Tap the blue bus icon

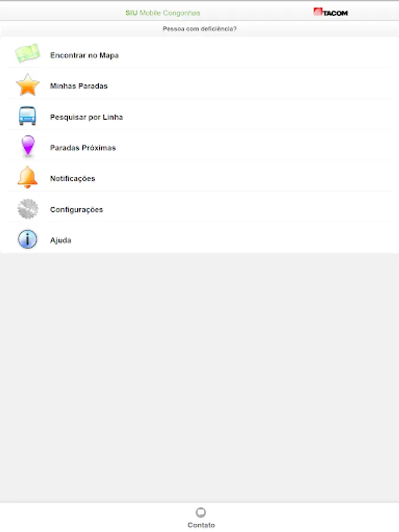click(x=27, y=116)
